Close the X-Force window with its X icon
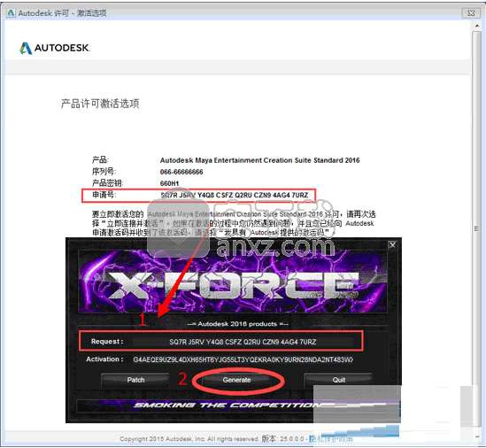Screen dimensions: 486x448 click(392, 245)
